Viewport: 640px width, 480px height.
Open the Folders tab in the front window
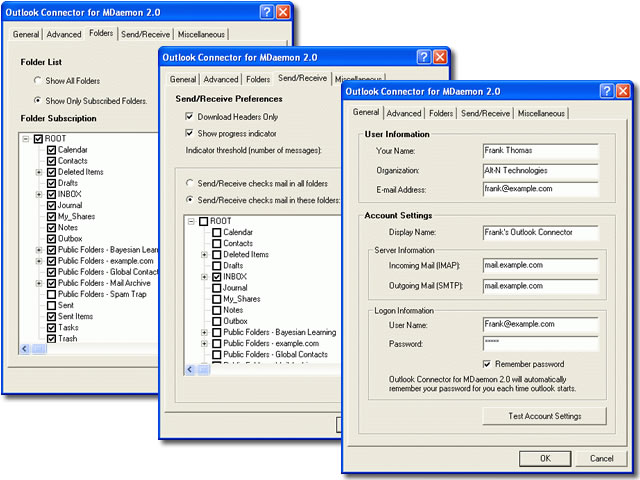tap(441, 113)
